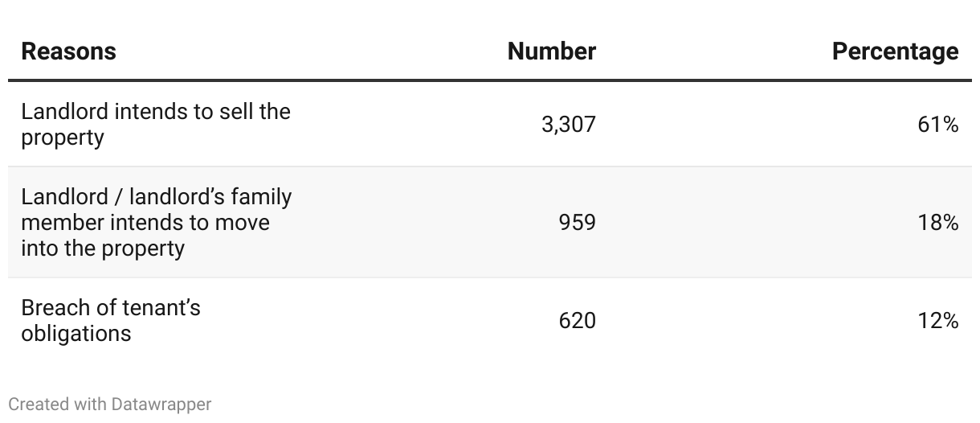The height and width of the screenshot is (423, 980).
Task: Select 'Landlord's family member intends to move' row
Action: point(490,223)
